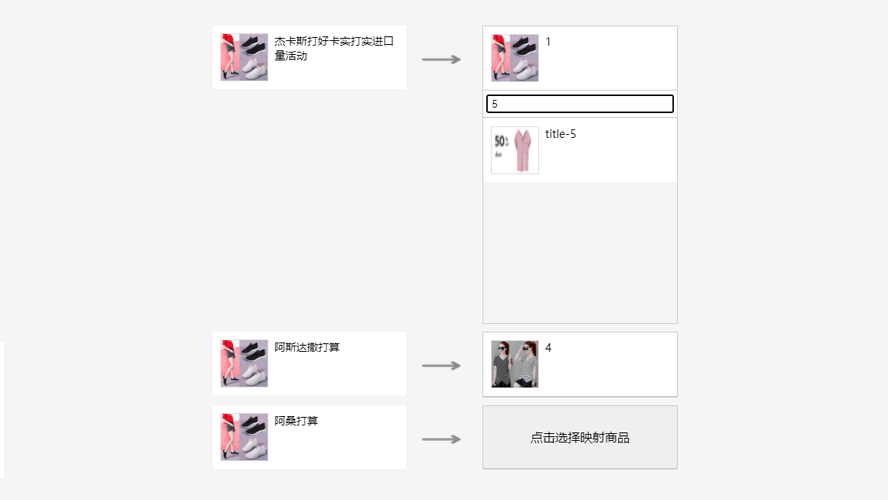This screenshot has width=888, height=500.
Task: Click the title-5 text label
Action: (561, 134)
